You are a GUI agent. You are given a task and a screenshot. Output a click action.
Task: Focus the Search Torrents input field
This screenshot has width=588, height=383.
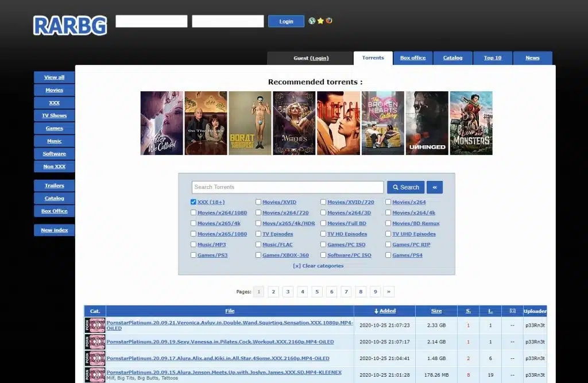tap(288, 187)
